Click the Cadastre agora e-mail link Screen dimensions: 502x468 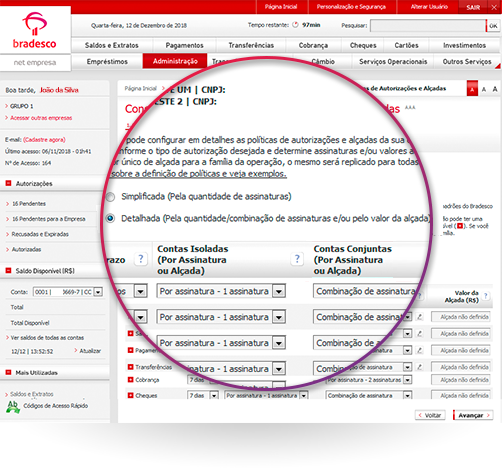[x=44, y=139]
